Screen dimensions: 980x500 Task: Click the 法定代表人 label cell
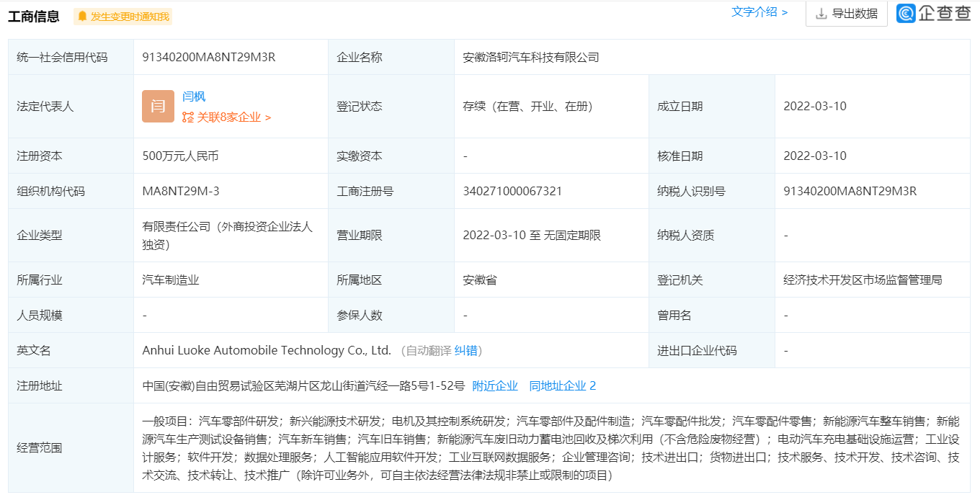pos(71,107)
